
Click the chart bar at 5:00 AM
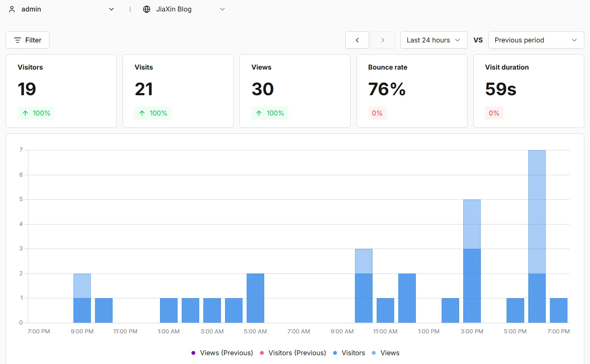pos(255,298)
